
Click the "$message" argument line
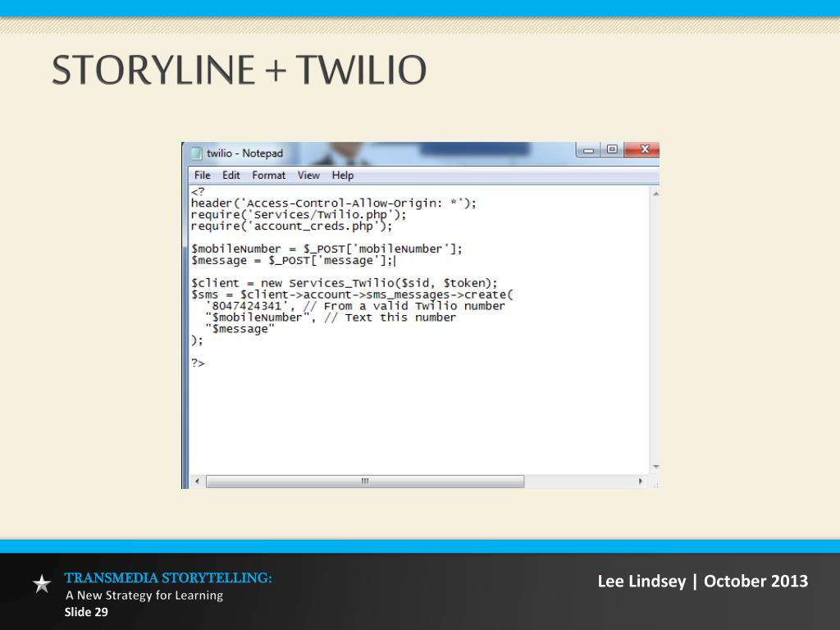point(240,329)
